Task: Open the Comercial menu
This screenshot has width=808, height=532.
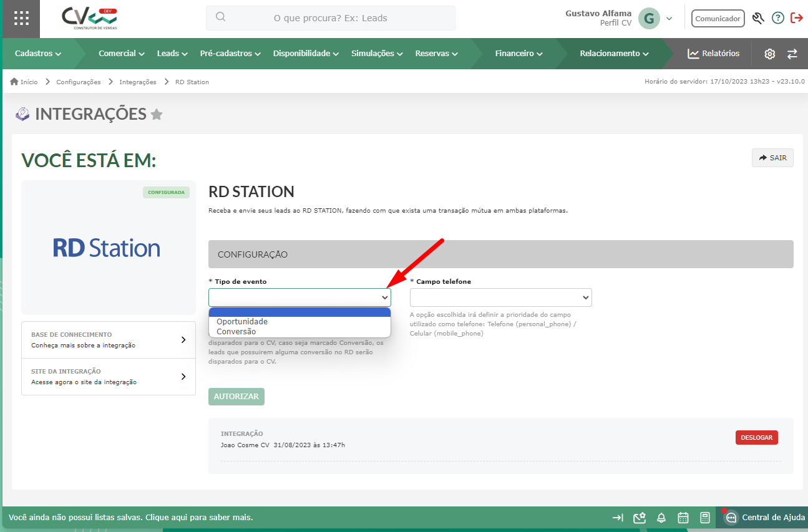Action: 122,54
